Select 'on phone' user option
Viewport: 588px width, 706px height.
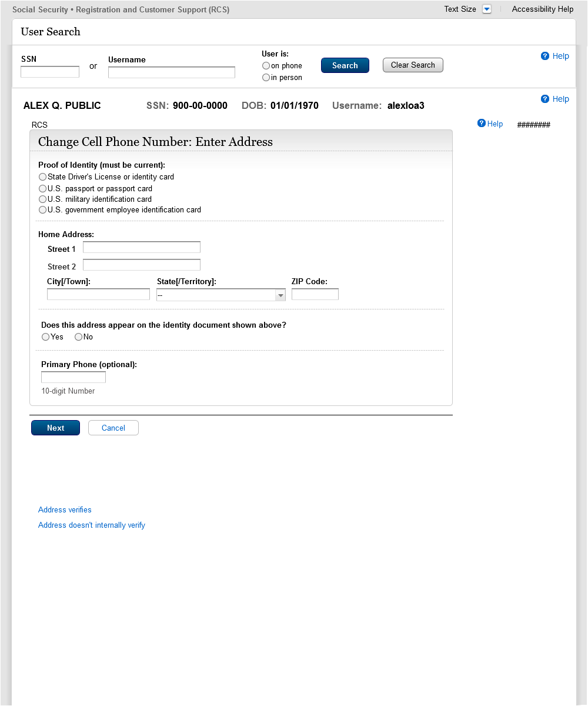pyautogui.click(x=266, y=66)
